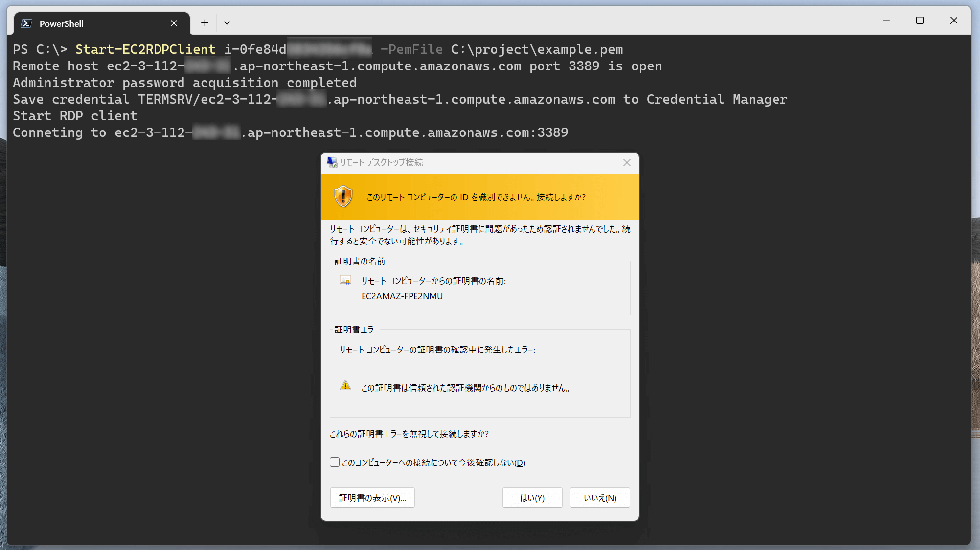Screen dimensions: 980x550
Task: Close the Remote Desktop certificate dialog
Action: coord(627,163)
